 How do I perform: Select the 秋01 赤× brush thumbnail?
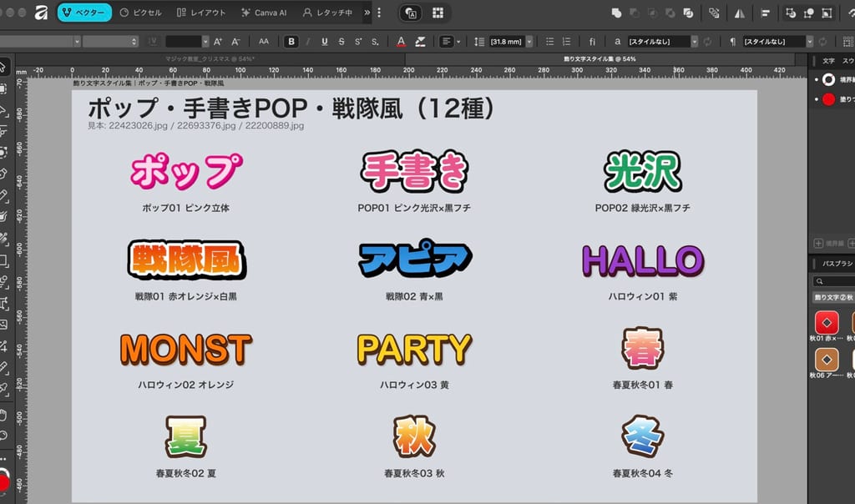pyautogui.click(x=827, y=323)
